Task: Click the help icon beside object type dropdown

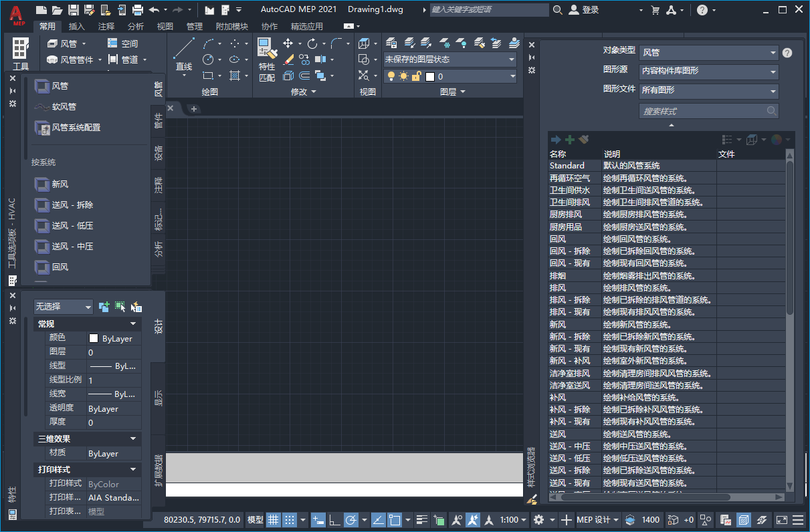Action: click(787, 52)
